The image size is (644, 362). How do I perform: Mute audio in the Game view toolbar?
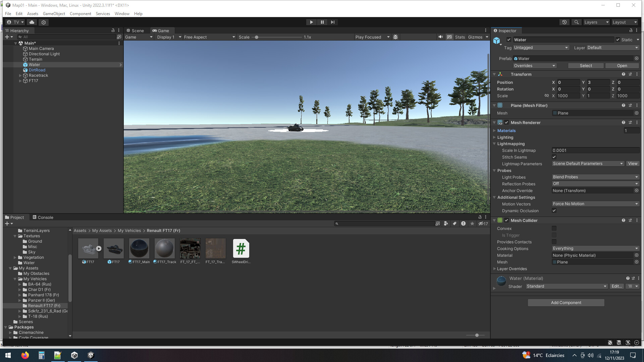440,37
